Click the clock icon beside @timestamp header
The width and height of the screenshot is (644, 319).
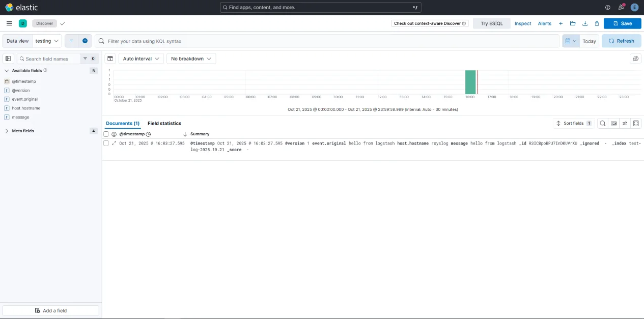[x=148, y=134]
